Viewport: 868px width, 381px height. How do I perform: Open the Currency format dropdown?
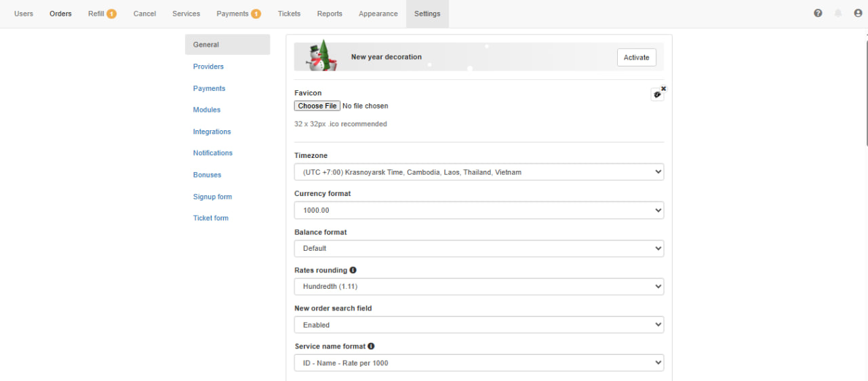point(479,210)
